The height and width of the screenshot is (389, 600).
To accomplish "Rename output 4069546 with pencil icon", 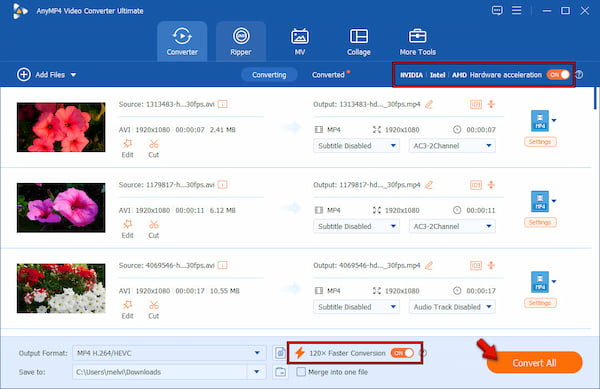I will [x=429, y=265].
